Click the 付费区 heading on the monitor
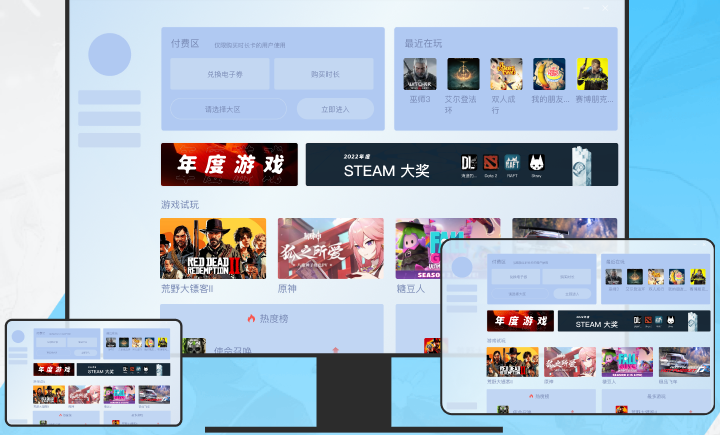Screen dimensions: 720x435 (185, 43)
